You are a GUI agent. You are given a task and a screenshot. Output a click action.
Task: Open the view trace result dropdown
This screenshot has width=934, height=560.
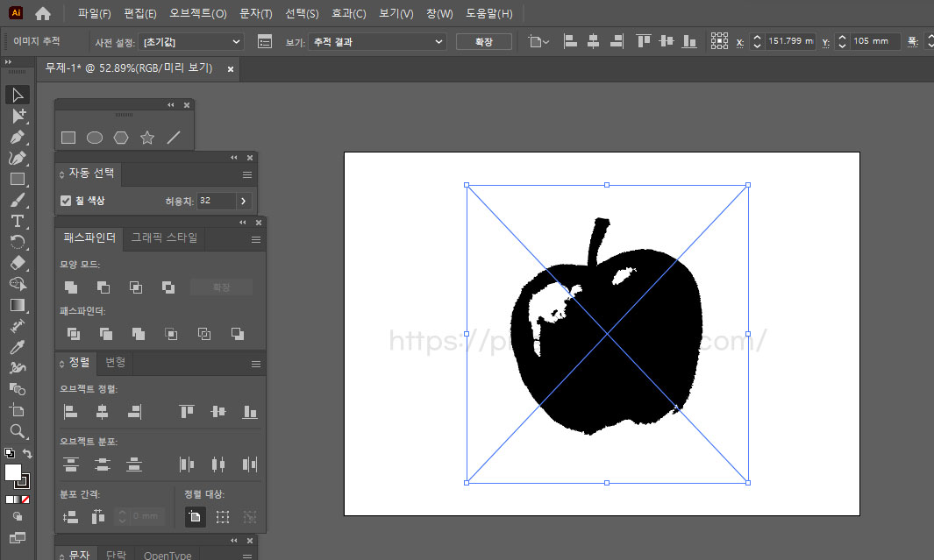pos(377,42)
